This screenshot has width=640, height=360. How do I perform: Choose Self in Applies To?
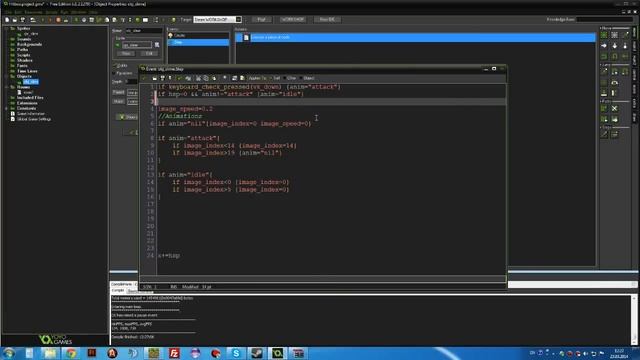274,78
